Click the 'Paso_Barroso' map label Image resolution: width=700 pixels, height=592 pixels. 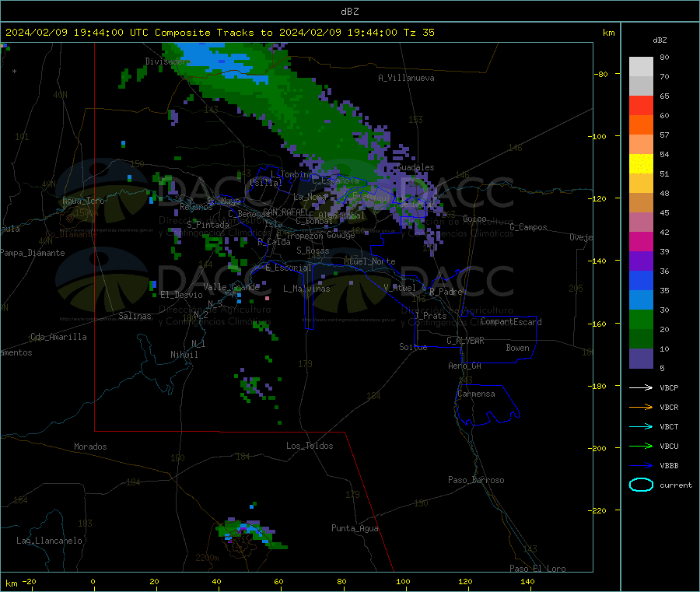[x=476, y=480]
